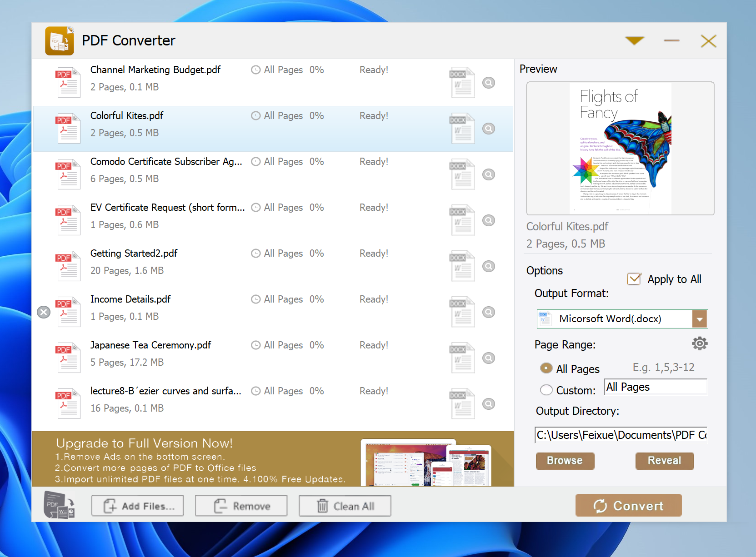Remove Income Details.pdf using its X icon
756x557 pixels.
point(44,312)
